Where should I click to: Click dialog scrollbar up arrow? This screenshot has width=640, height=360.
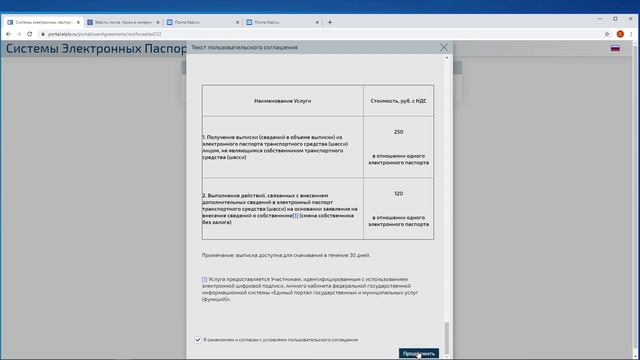447,58
